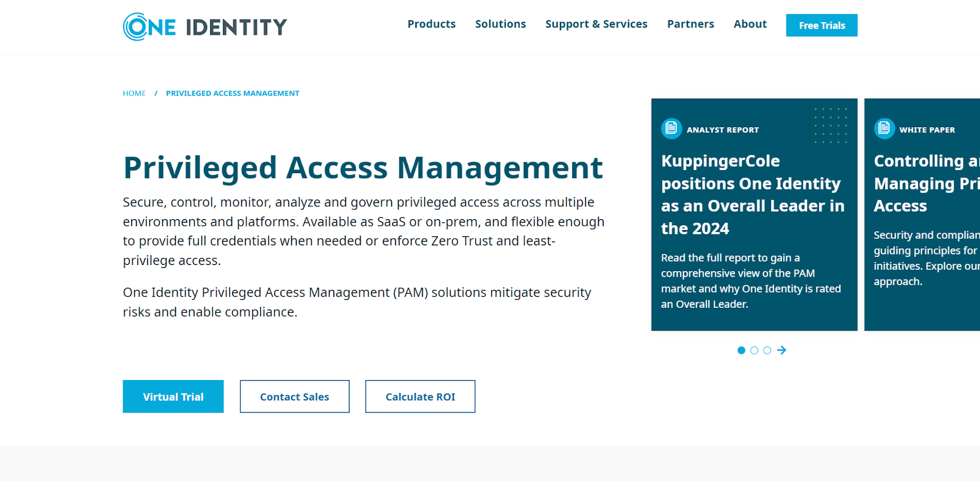Viewport: 980px width, 481px height.
Task: Select the third carousel dot indicator
Action: [x=767, y=350]
